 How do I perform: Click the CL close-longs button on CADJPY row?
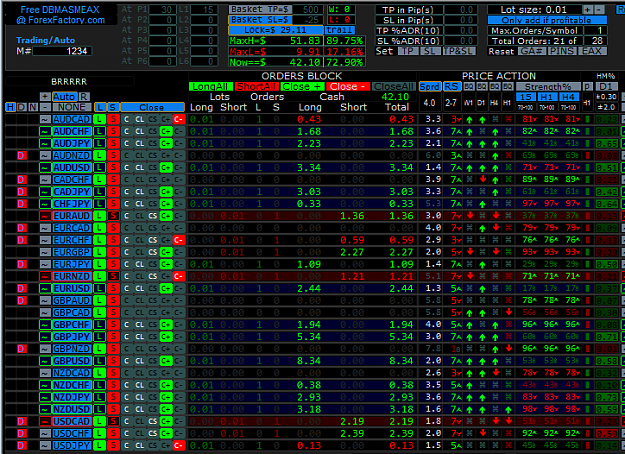tap(140, 192)
